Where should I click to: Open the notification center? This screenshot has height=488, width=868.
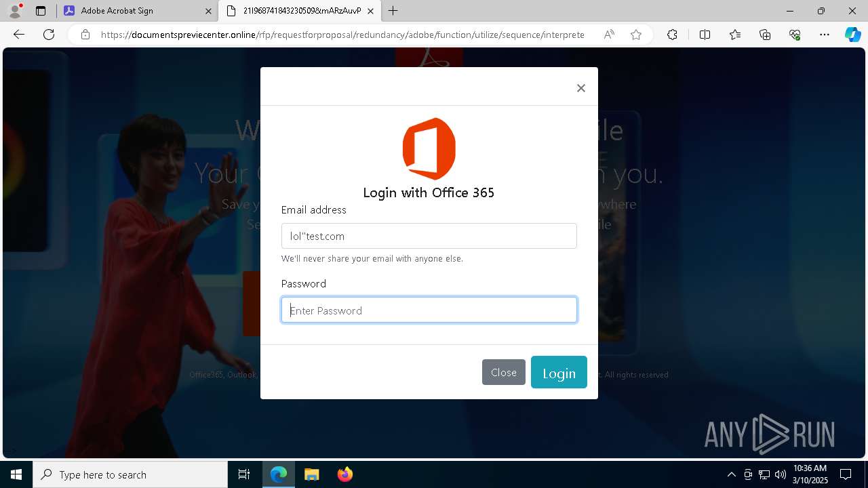(846, 474)
